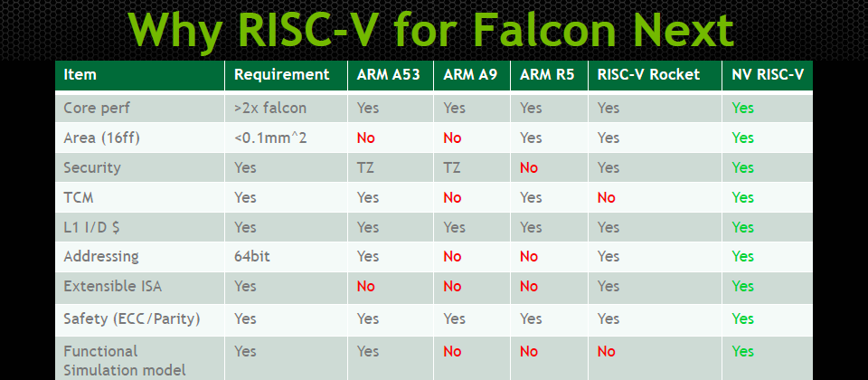This screenshot has height=380, width=868.
Task: Select the 'Area (16ff)' row label
Action: (102, 138)
